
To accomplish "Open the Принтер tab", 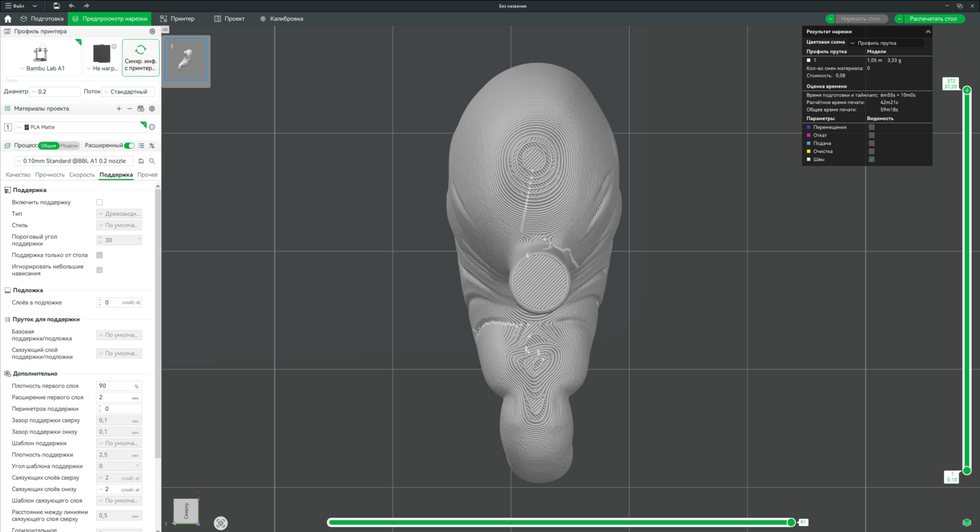I will pos(177,19).
